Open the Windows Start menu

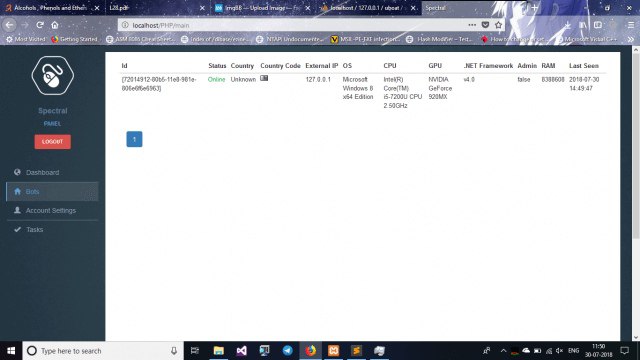[x=11, y=351]
